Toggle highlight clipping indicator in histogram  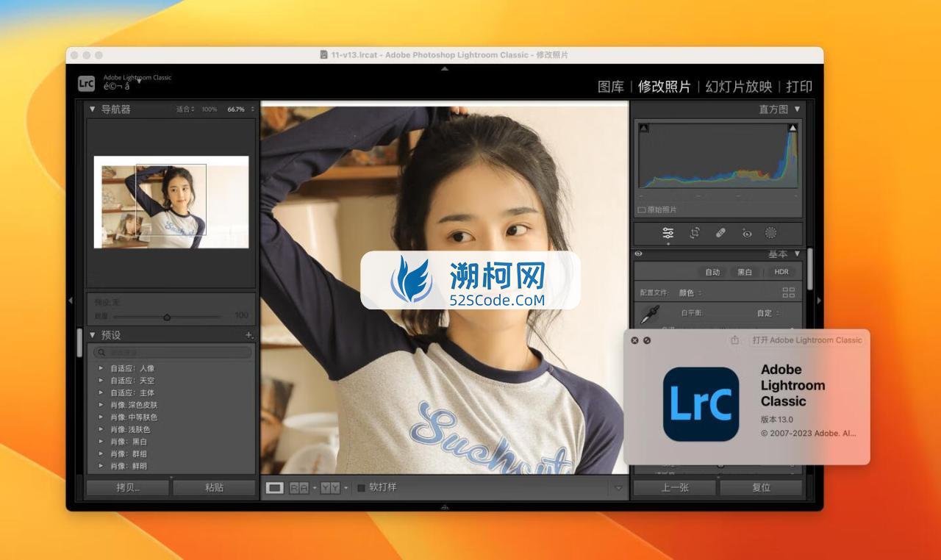click(792, 128)
